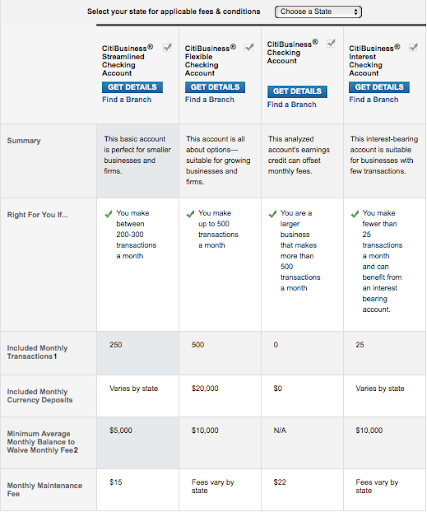This screenshot has width=427, height=512.
Task: Click Get Details for Interest Checking
Action: coord(379,87)
